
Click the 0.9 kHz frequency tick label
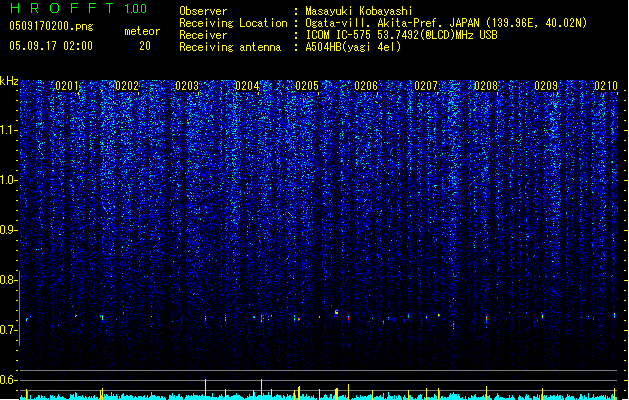pos(9,230)
